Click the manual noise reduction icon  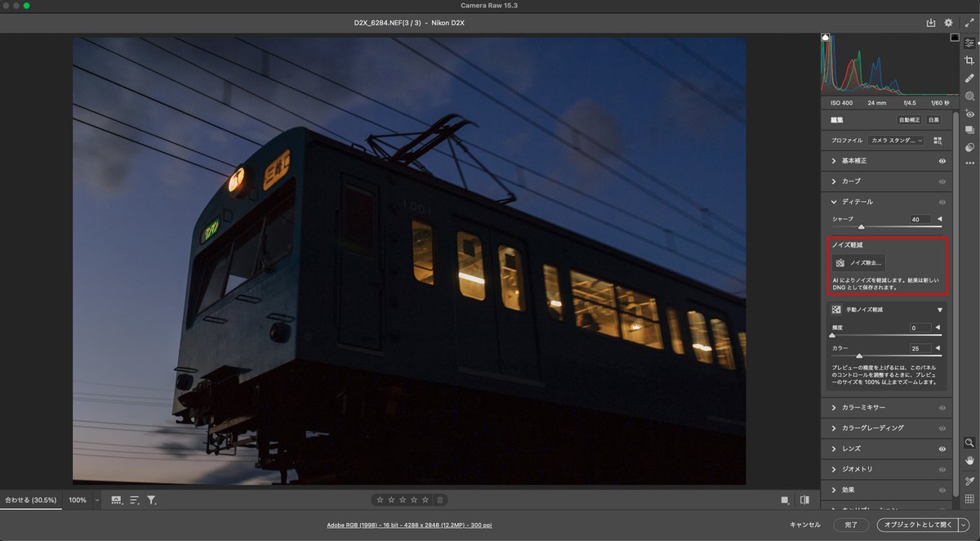pos(836,310)
